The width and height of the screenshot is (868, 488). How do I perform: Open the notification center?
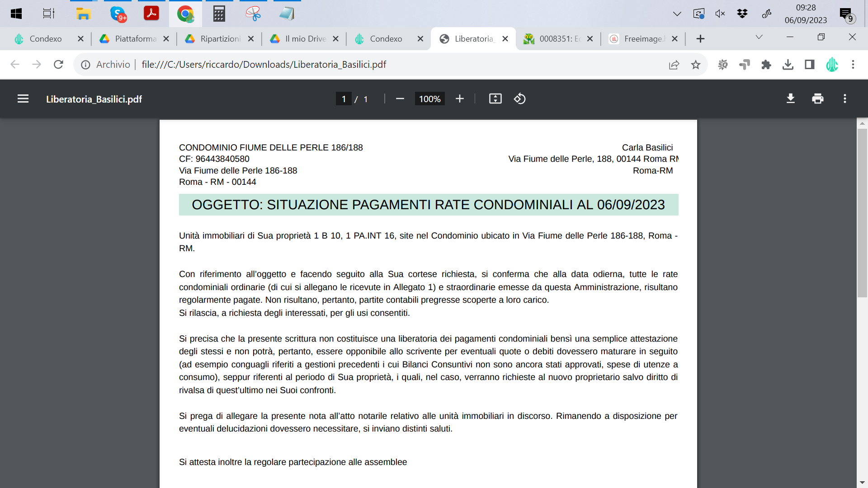pyautogui.click(x=847, y=14)
